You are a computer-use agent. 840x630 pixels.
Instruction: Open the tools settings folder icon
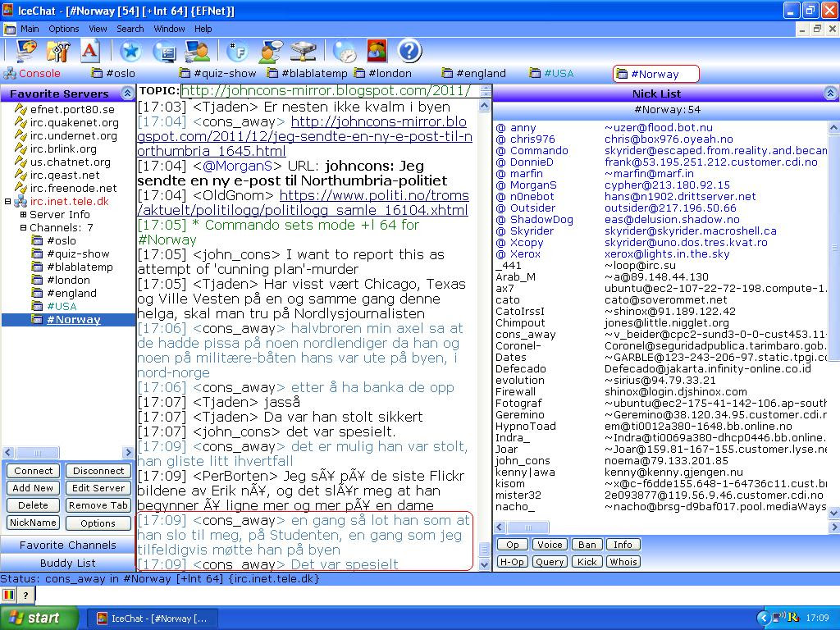[x=58, y=52]
